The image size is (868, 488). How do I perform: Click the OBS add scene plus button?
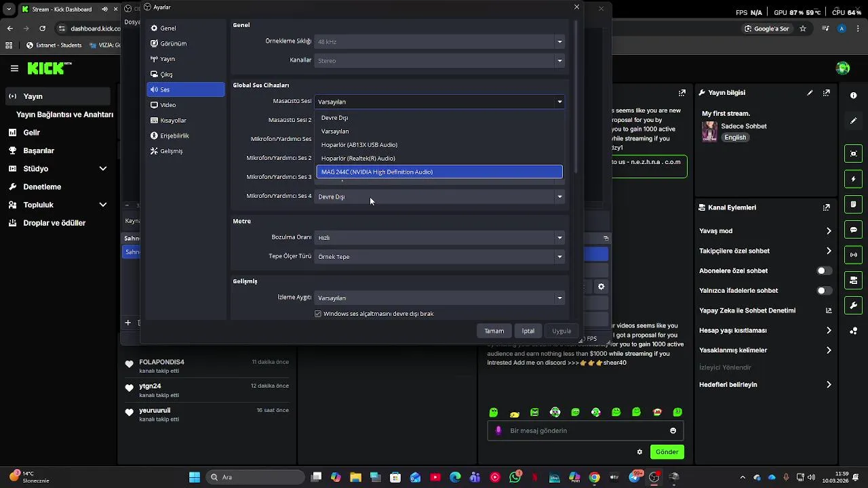[127, 323]
